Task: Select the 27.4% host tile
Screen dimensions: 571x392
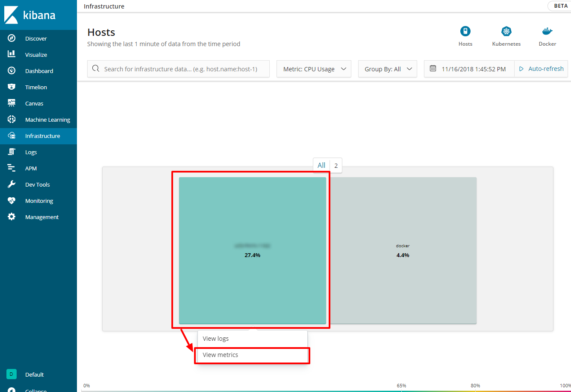Action: [x=253, y=250]
